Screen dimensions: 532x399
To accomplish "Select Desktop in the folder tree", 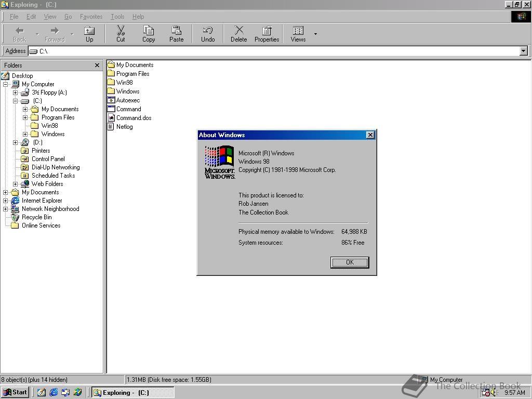I will pos(22,76).
